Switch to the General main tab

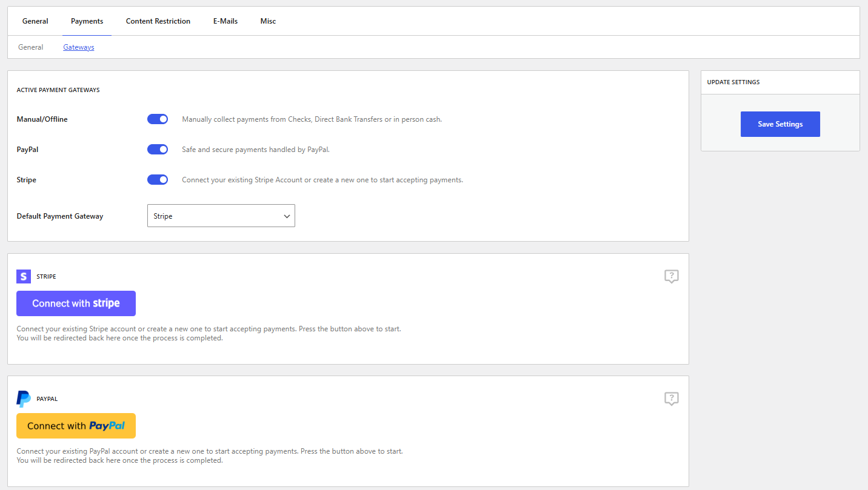(x=35, y=21)
